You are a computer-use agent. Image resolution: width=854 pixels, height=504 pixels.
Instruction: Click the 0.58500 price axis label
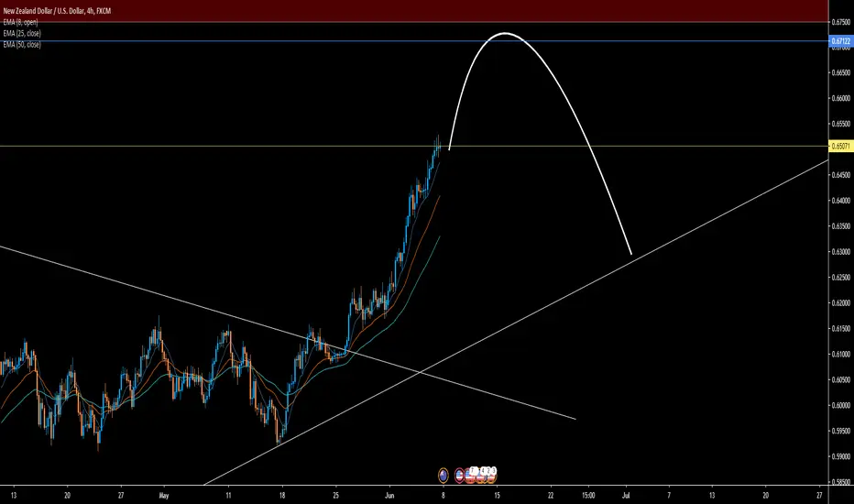tap(841, 482)
